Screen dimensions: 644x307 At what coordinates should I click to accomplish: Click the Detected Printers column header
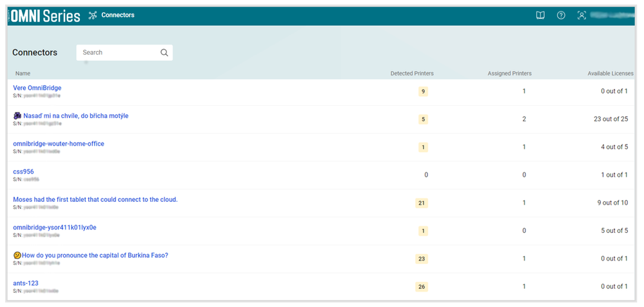point(412,74)
